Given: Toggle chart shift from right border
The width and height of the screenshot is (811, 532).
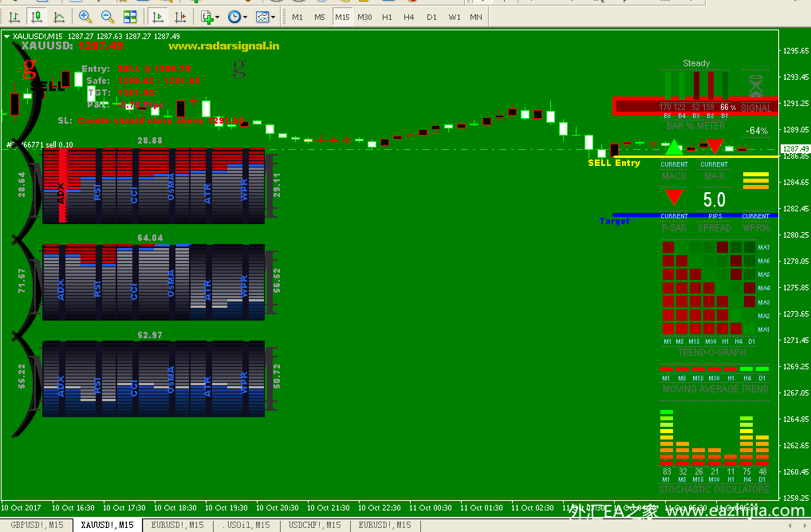Looking at the screenshot, I should click(180, 17).
